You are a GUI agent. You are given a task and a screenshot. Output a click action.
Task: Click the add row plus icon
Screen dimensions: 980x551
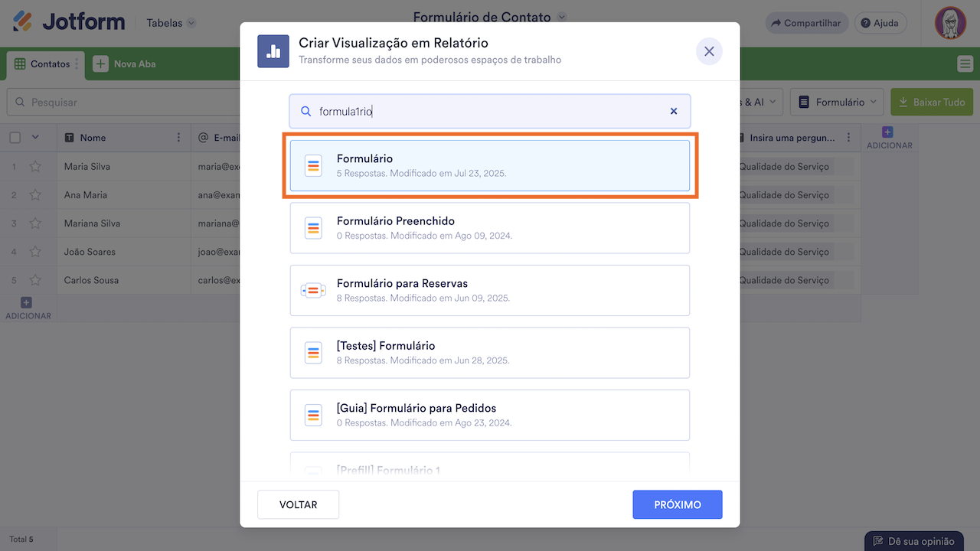click(28, 304)
